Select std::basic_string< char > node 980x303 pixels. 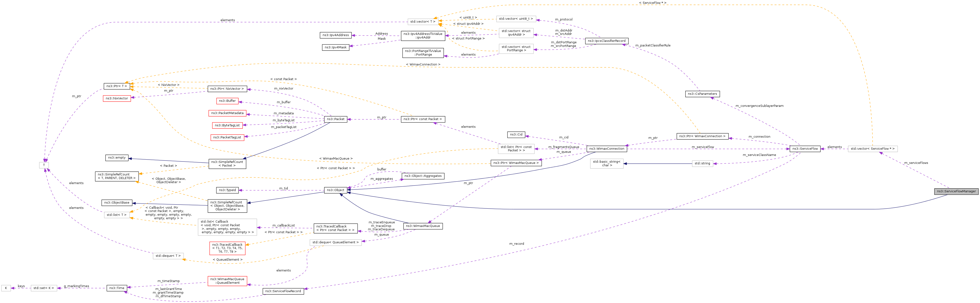pyautogui.click(x=607, y=164)
